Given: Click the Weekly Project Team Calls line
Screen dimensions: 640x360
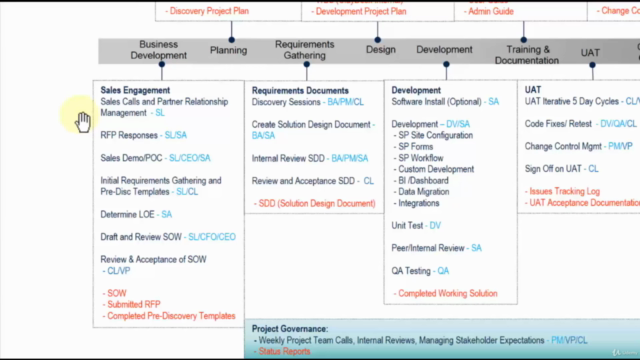Looking at the screenshot, I should pyautogui.click(x=420, y=340).
